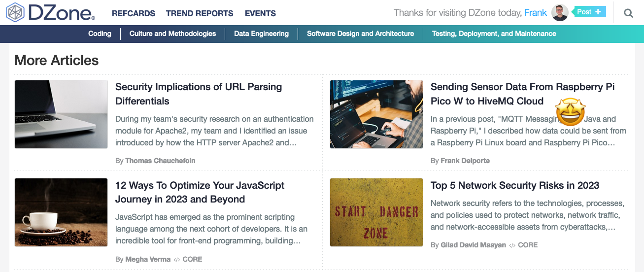The image size is (644, 272).
Task: Open the Events menu
Action: pyautogui.click(x=260, y=13)
